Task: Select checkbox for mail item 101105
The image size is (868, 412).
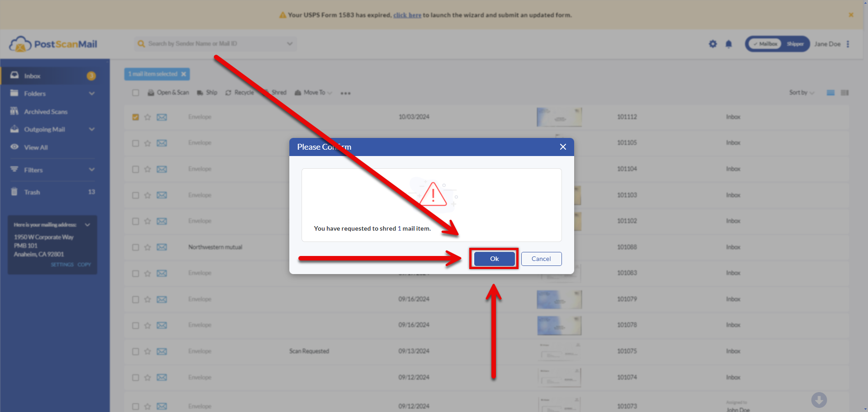Action: pos(136,143)
